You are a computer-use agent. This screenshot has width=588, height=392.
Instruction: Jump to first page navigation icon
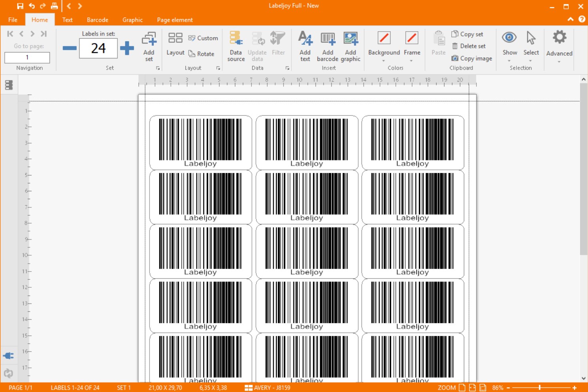(10, 34)
